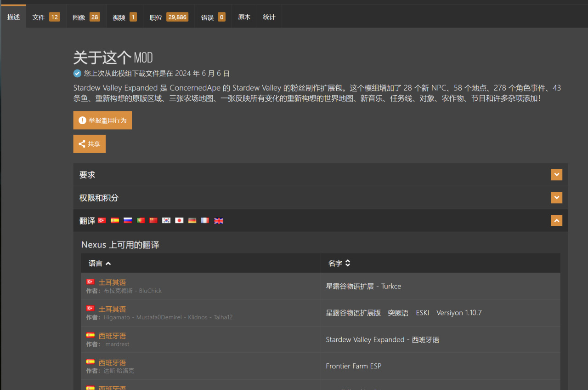Click the name 星露谷物语扩展 - Turkce
Viewport: 588px width, 390px height.
point(363,286)
